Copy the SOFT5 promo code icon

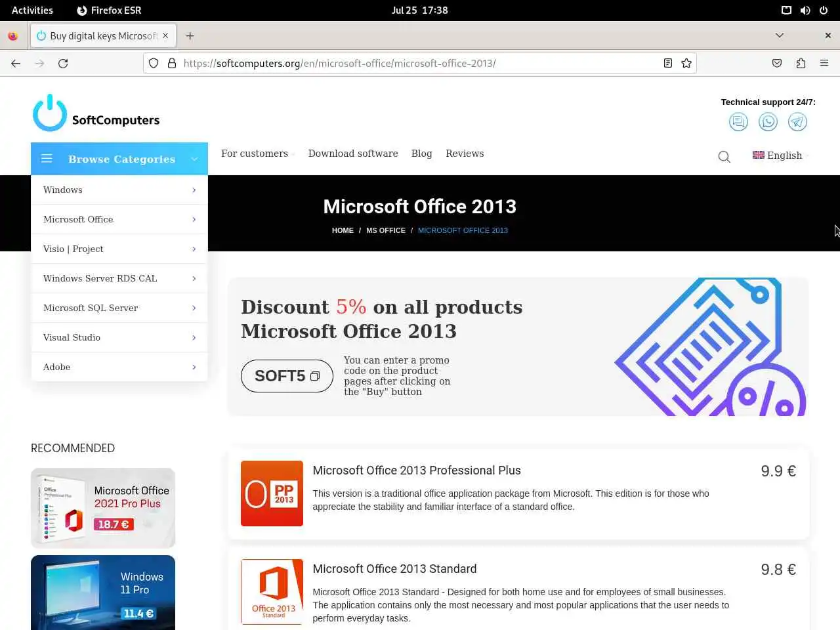tap(315, 376)
